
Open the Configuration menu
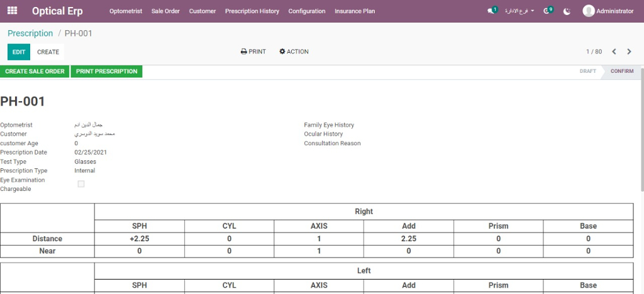coord(307,11)
